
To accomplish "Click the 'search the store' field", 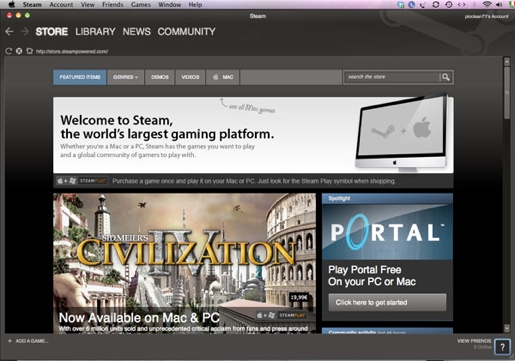I will pos(392,77).
